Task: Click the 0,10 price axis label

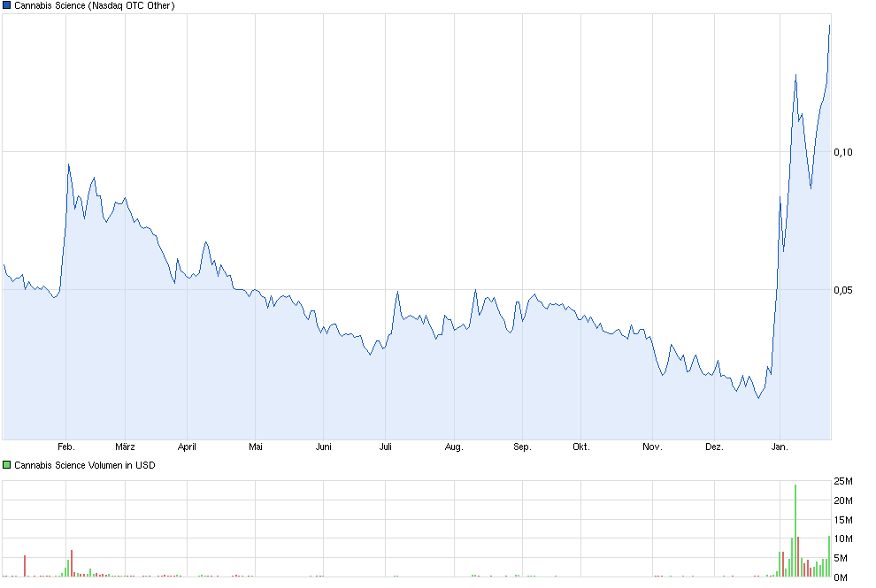Action: [x=843, y=152]
